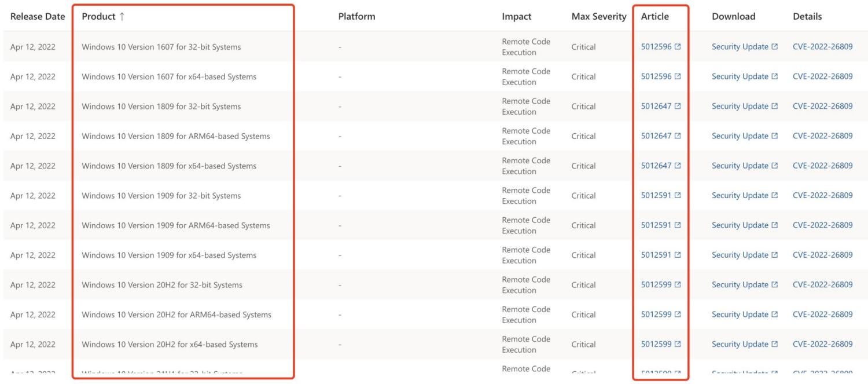This screenshot has height=384, width=868.
Task: Download Security Update for Version 20H2 x64-based
Action: [745, 344]
